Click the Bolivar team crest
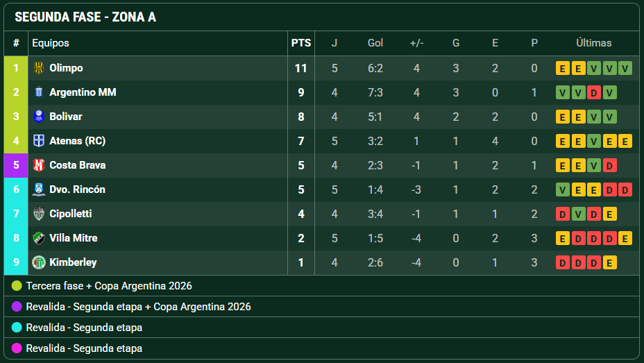The image size is (644, 363). (x=39, y=117)
